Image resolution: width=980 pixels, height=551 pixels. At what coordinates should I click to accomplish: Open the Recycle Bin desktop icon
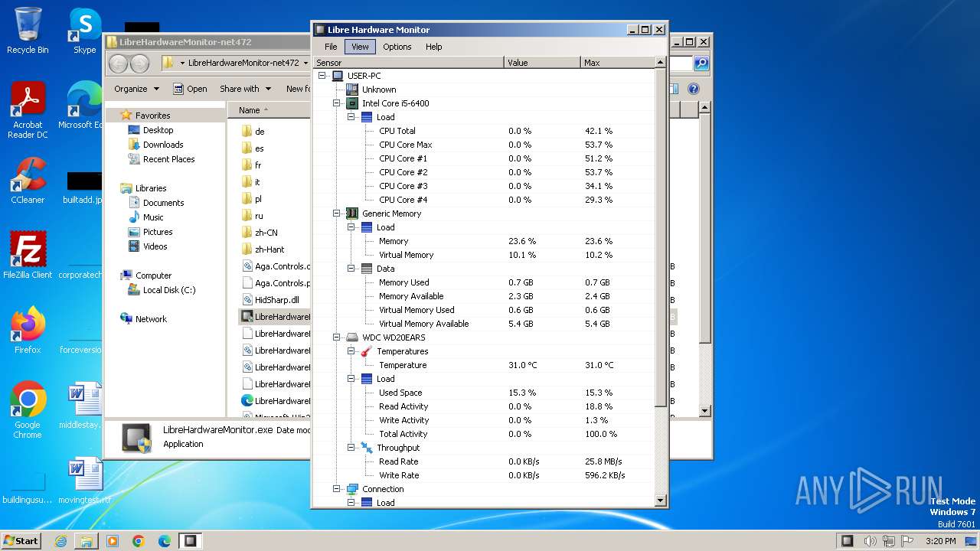point(28,31)
